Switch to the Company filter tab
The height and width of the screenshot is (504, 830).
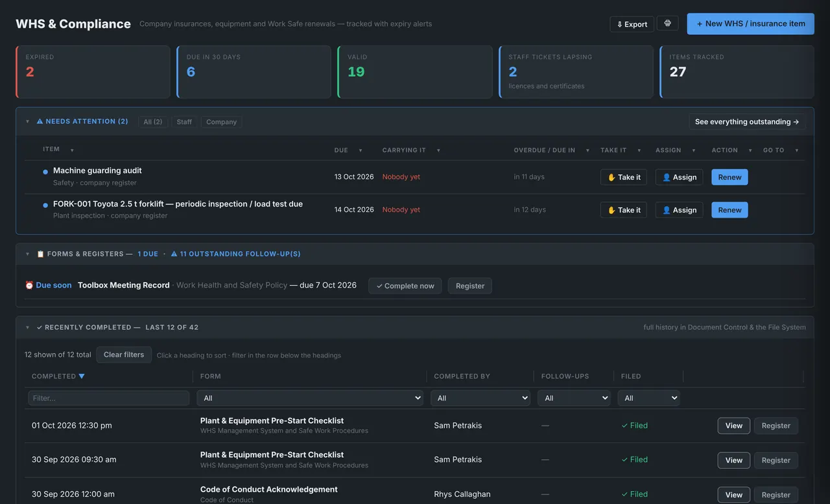tap(221, 122)
